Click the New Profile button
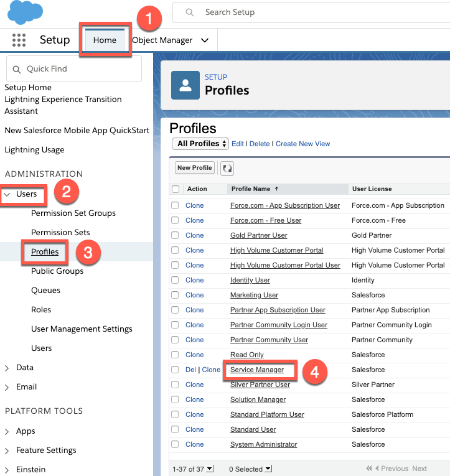450x476 pixels. (195, 168)
